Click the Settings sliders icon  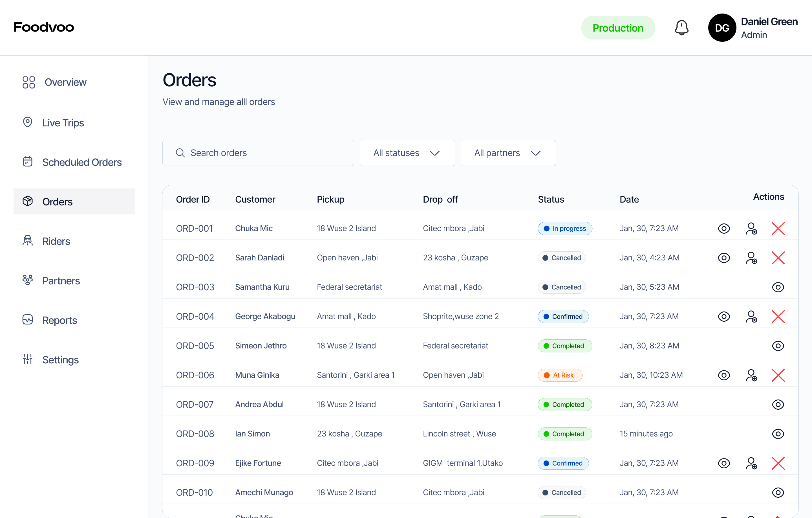pos(28,359)
